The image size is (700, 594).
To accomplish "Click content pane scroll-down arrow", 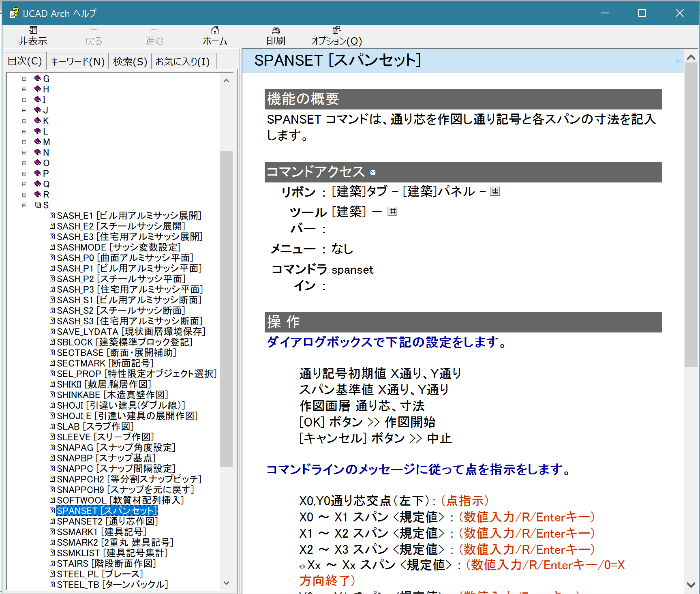I will 691,585.
